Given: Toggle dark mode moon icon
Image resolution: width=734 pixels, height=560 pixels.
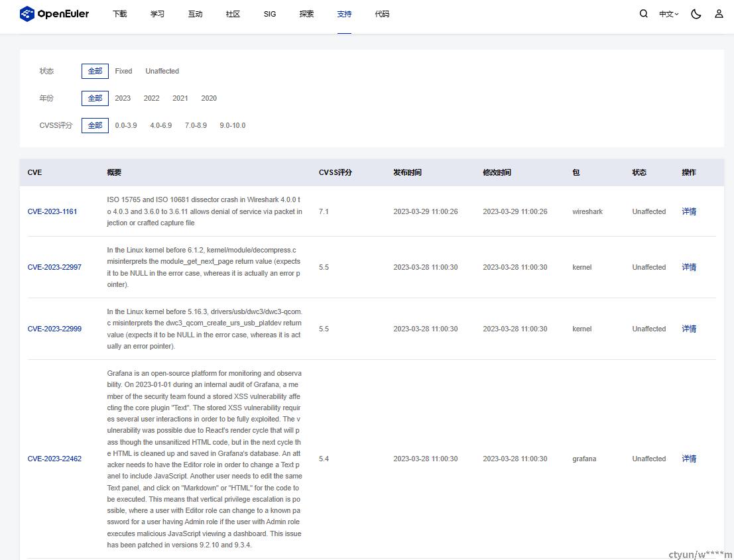Looking at the screenshot, I should [696, 14].
